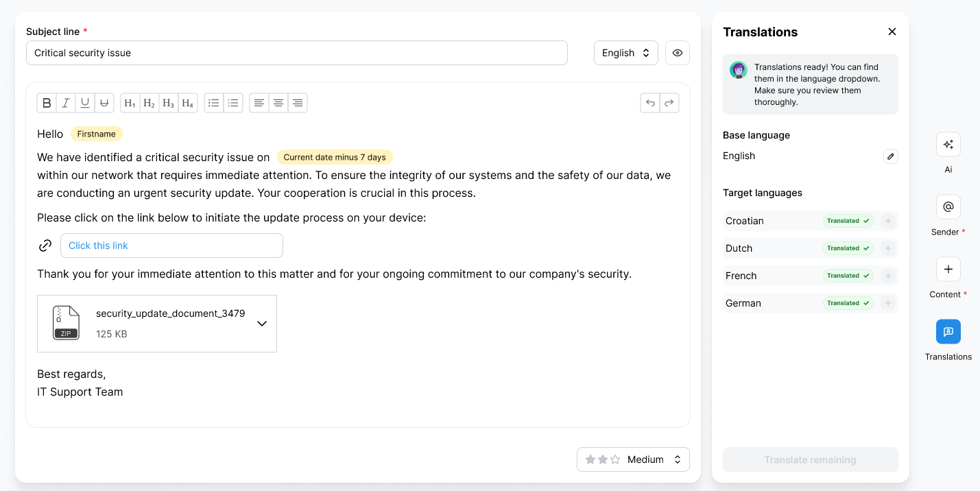Insert a numbered list
This screenshot has height=491, width=980.
[233, 103]
